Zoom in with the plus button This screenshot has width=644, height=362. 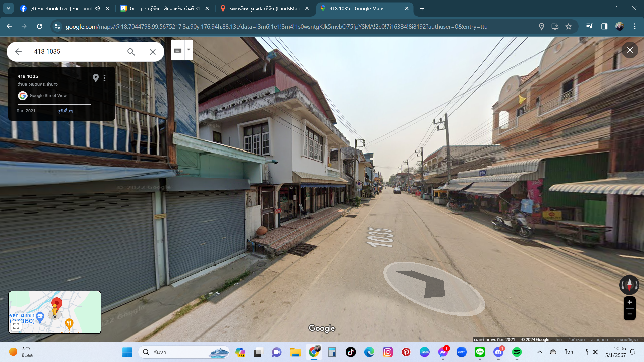pyautogui.click(x=629, y=302)
